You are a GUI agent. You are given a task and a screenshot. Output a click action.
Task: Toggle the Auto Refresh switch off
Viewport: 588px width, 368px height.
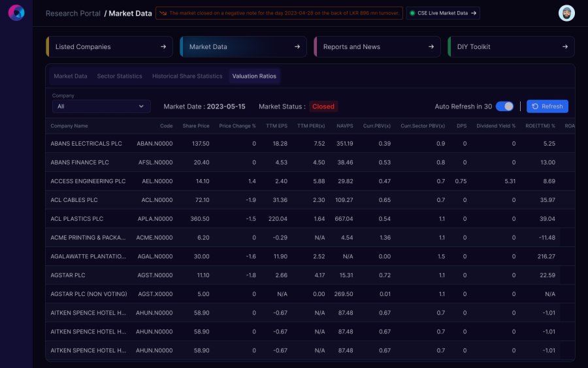click(504, 107)
